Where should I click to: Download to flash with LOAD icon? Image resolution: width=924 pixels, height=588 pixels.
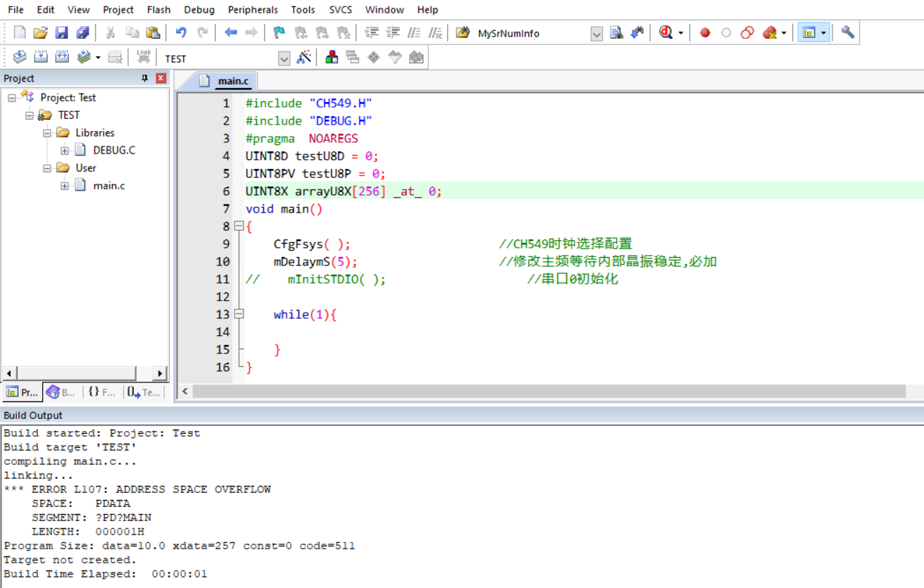(x=144, y=58)
